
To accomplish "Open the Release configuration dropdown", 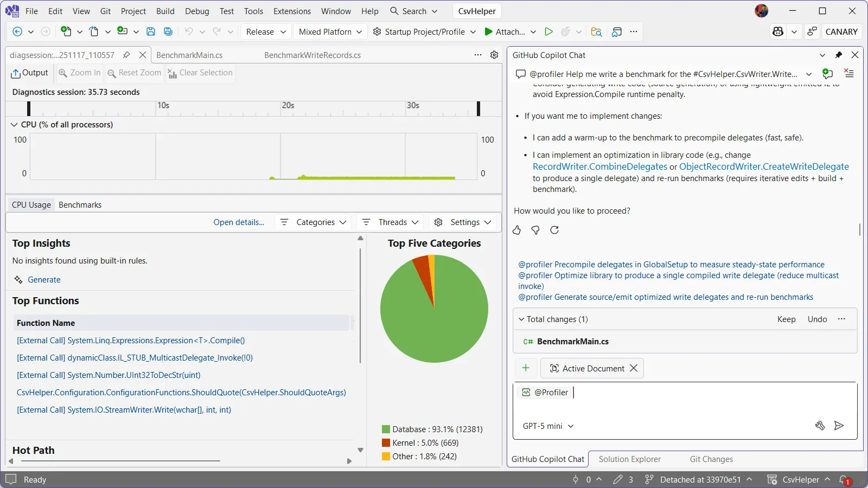I will (266, 31).
